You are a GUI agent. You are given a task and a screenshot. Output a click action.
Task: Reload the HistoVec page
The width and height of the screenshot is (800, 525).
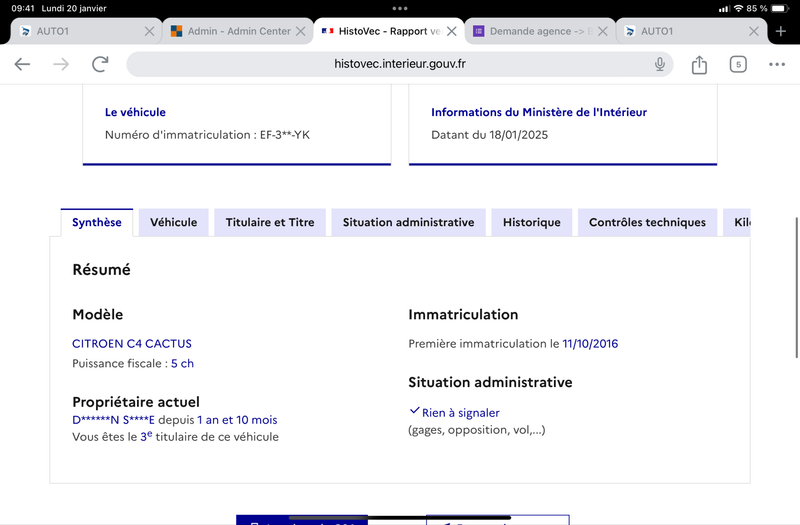(x=100, y=64)
